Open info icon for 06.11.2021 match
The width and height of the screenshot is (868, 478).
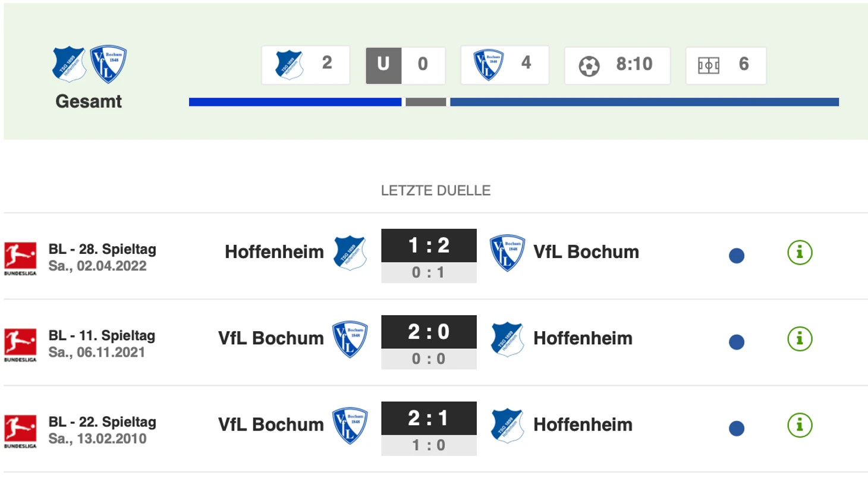[800, 339]
